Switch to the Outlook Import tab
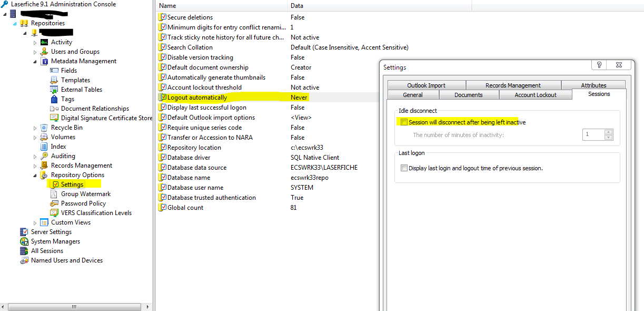This screenshot has height=311, width=644. coord(426,85)
